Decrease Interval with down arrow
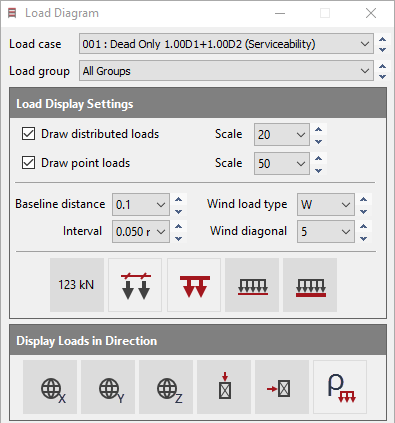Screen dimensions: 395x423 179,239
